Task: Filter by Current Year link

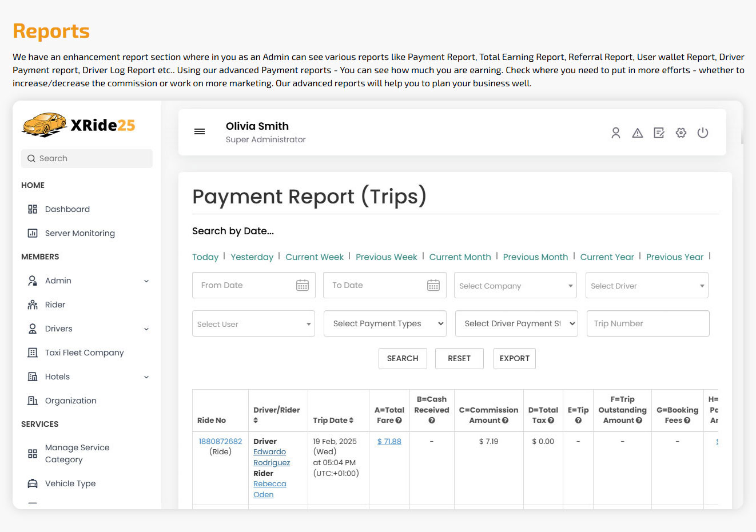Action: click(x=607, y=257)
